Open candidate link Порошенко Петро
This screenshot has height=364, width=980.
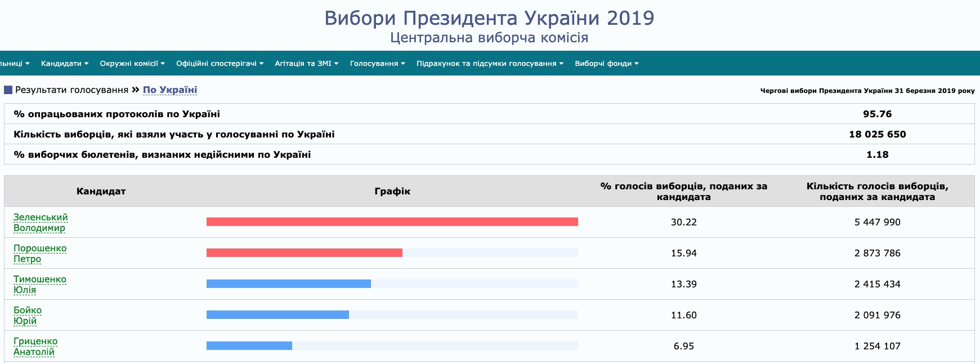point(40,254)
